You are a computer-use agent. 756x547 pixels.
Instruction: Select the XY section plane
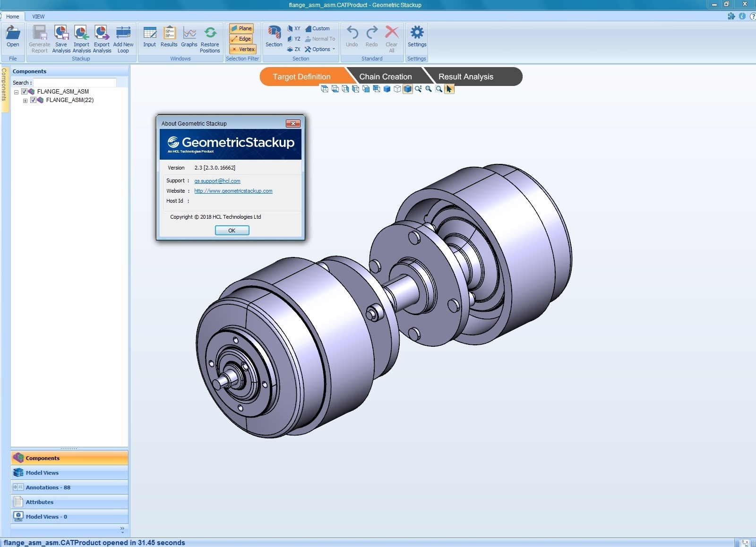pyautogui.click(x=293, y=28)
